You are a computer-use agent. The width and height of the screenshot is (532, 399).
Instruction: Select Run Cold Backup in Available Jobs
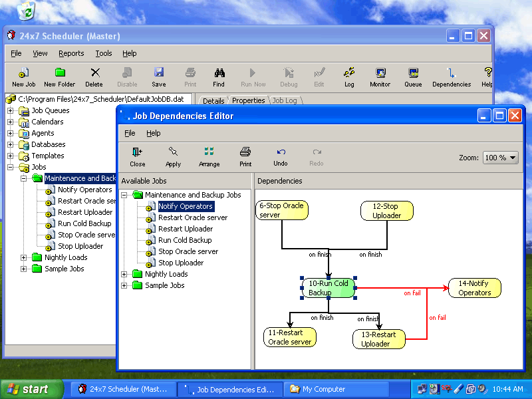point(185,240)
